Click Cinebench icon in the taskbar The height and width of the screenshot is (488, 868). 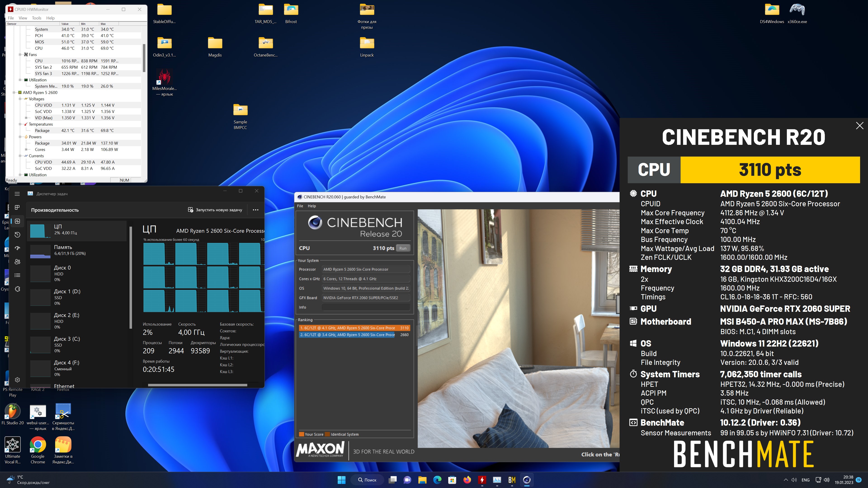527,480
